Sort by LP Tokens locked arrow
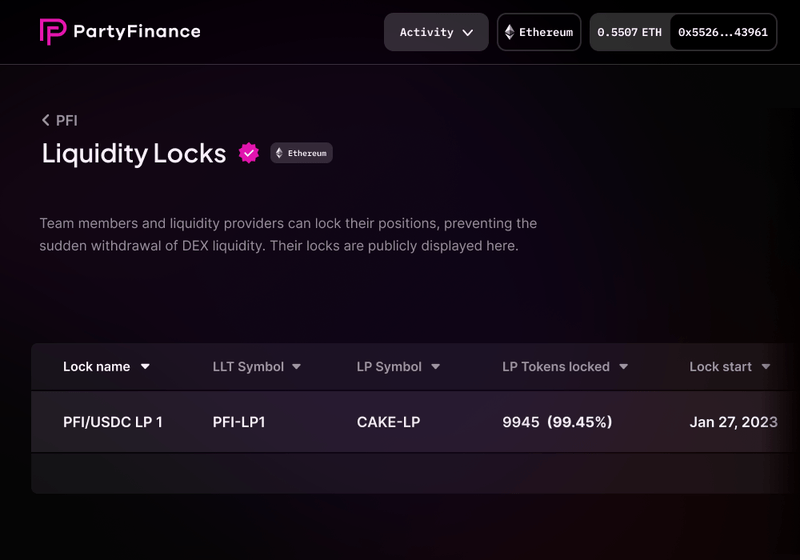800x560 pixels. [623, 367]
